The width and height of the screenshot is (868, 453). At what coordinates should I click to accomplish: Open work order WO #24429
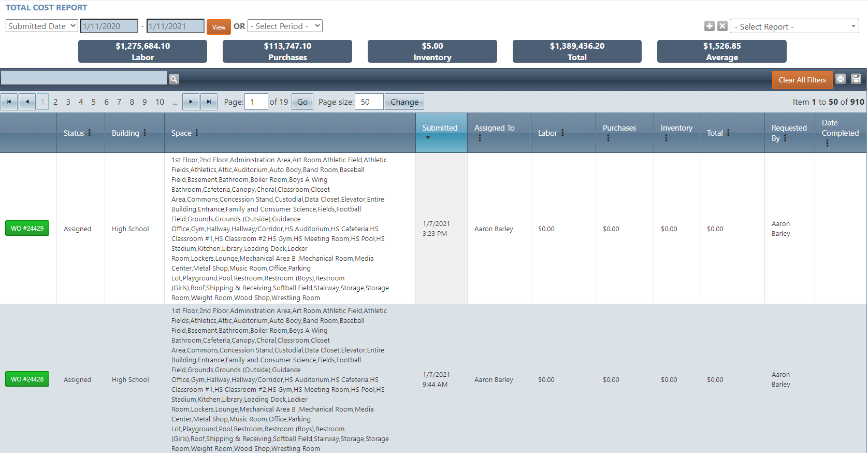tap(27, 228)
